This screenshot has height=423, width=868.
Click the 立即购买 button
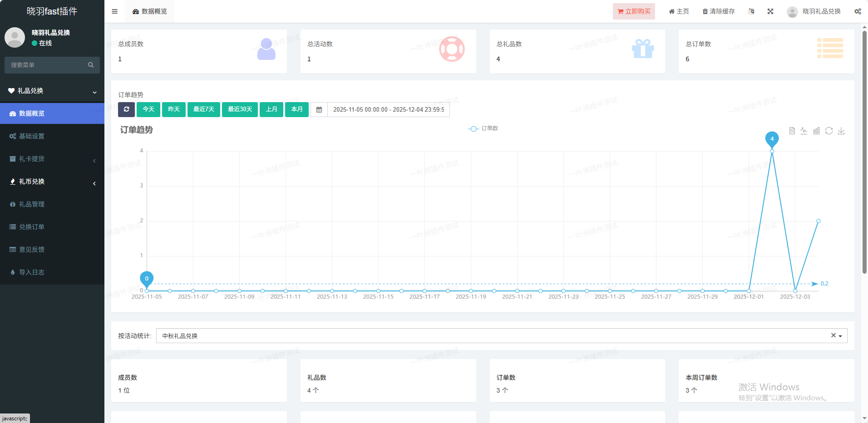[x=634, y=11]
